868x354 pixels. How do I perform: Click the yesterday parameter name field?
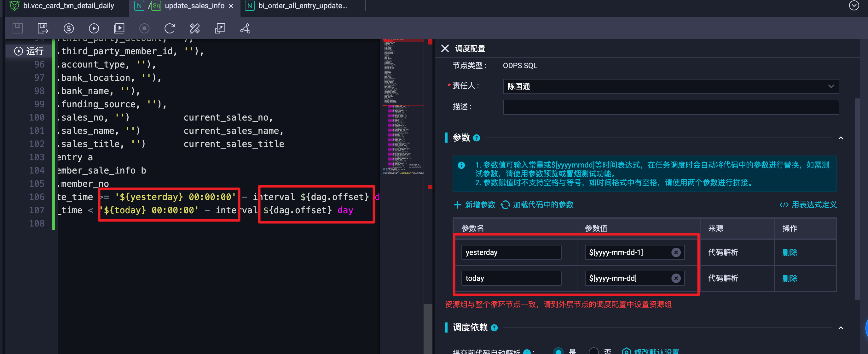[511, 252]
